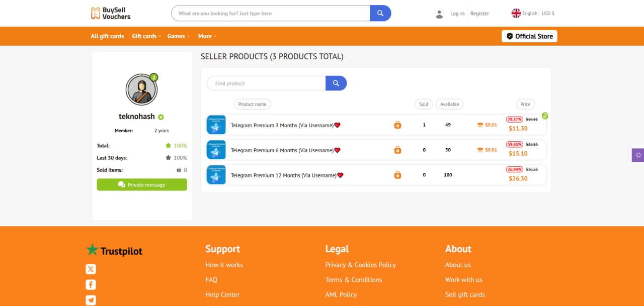Click the Official Store button
This screenshot has width=644, height=306.
point(529,36)
